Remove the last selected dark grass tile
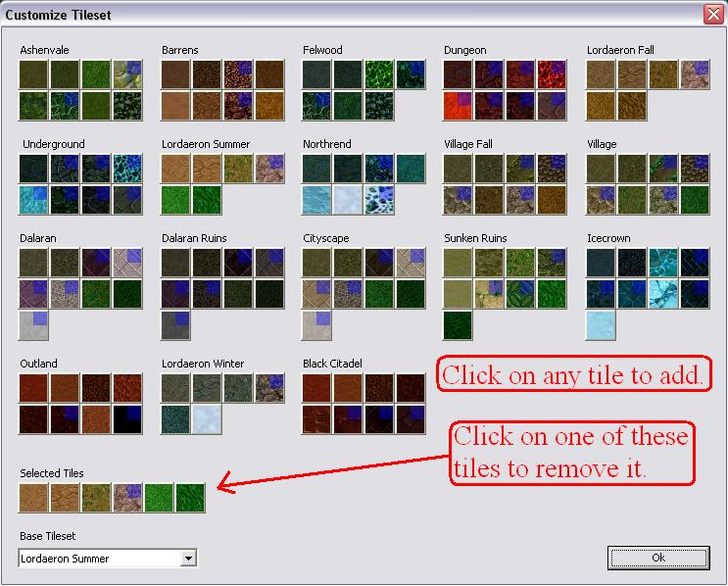 (x=190, y=498)
